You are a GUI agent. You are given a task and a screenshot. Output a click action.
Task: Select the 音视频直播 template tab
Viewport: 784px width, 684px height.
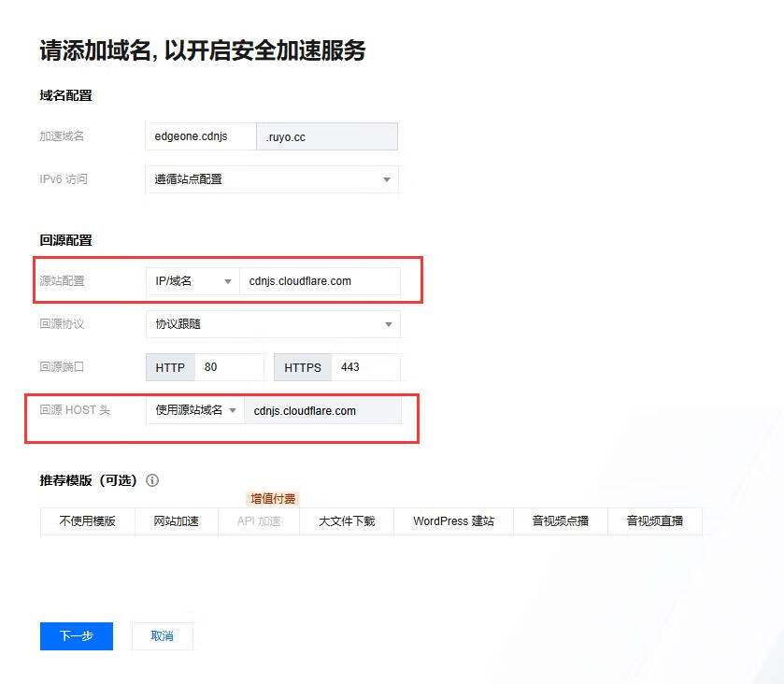pos(654,520)
